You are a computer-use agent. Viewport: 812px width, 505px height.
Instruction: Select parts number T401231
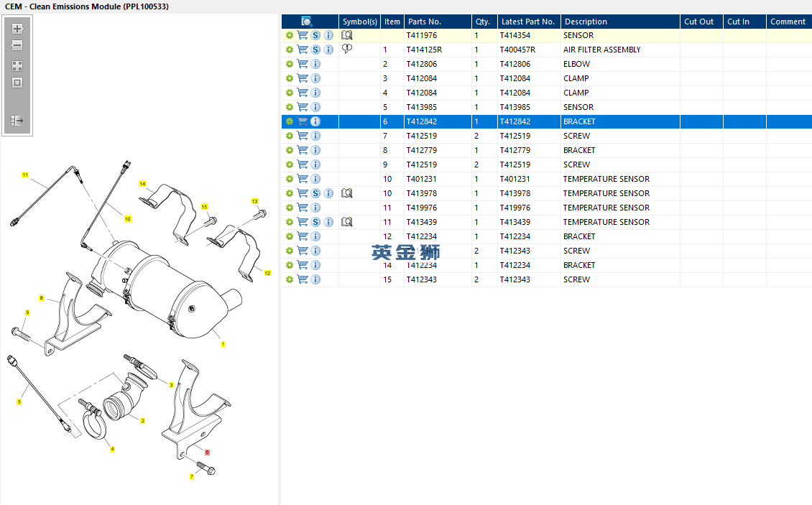[x=422, y=179]
